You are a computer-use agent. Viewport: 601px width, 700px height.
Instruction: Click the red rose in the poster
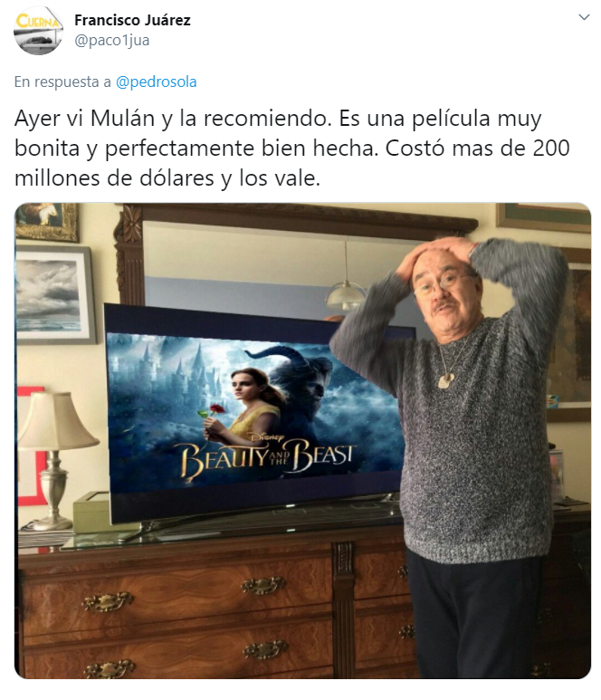click(216, 408)
